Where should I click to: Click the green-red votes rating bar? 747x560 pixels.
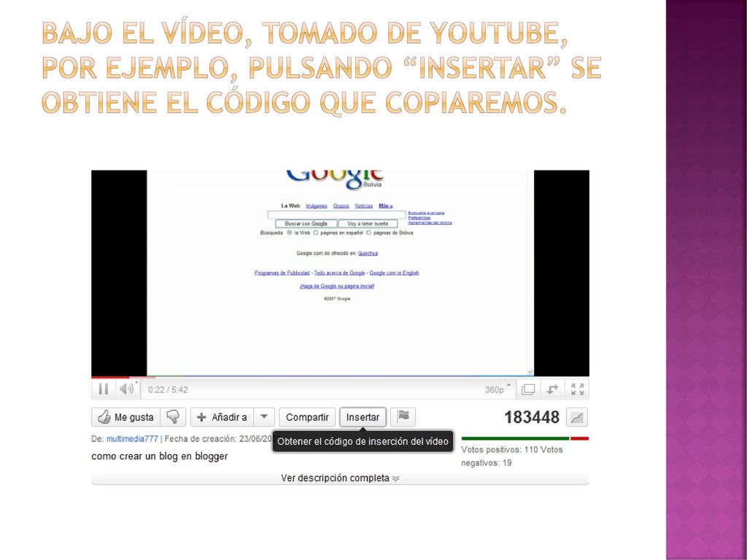point(525,438)
